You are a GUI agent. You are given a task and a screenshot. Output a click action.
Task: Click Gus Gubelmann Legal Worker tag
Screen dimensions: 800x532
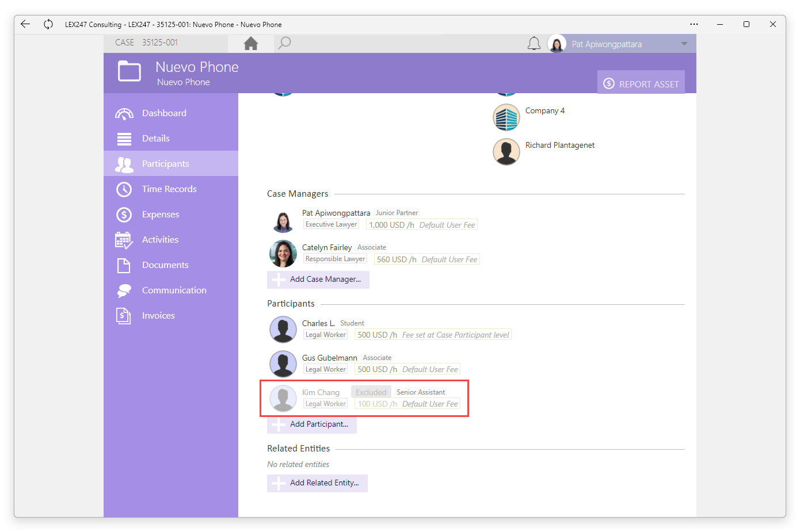coord(325,369)
